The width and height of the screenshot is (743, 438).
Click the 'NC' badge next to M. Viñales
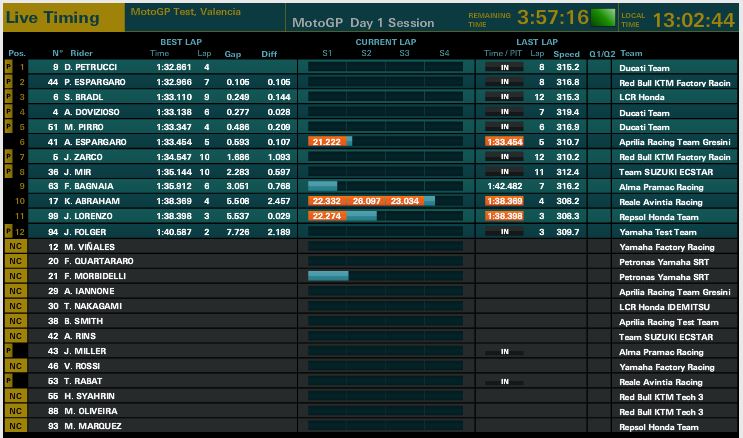(x=14, y=245)
